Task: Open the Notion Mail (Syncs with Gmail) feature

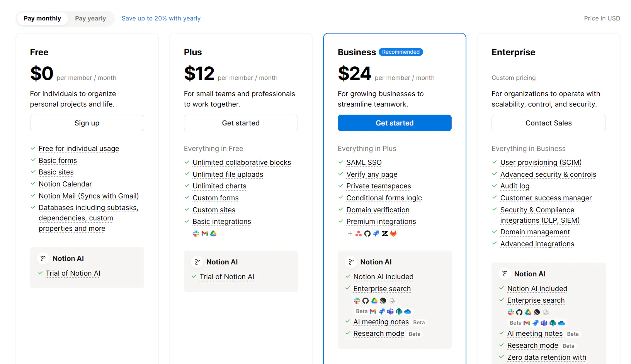Action: (x=88, y=196)
